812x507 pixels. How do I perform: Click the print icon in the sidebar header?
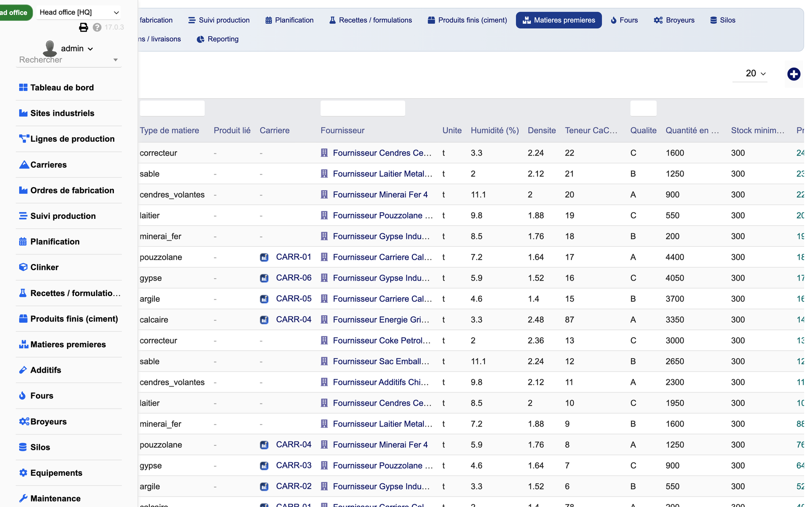83,28
